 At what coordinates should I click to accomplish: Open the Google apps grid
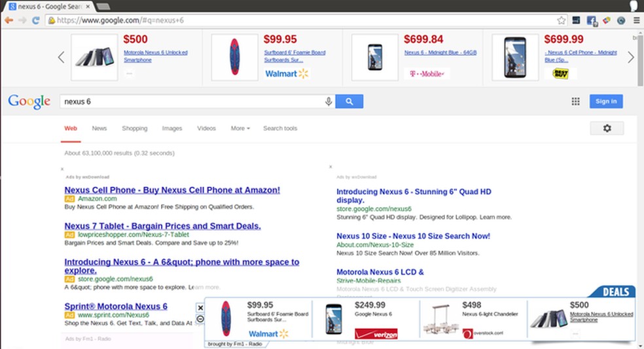576,101
